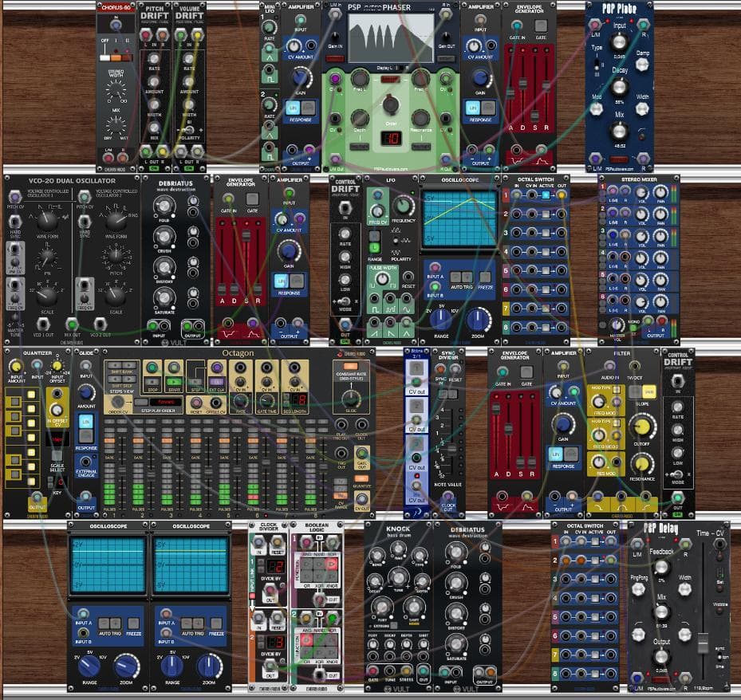Adjust the Stereo Mixer MASTER VOL knob
This screenshot has height=700, width=741.
(617, 324)
